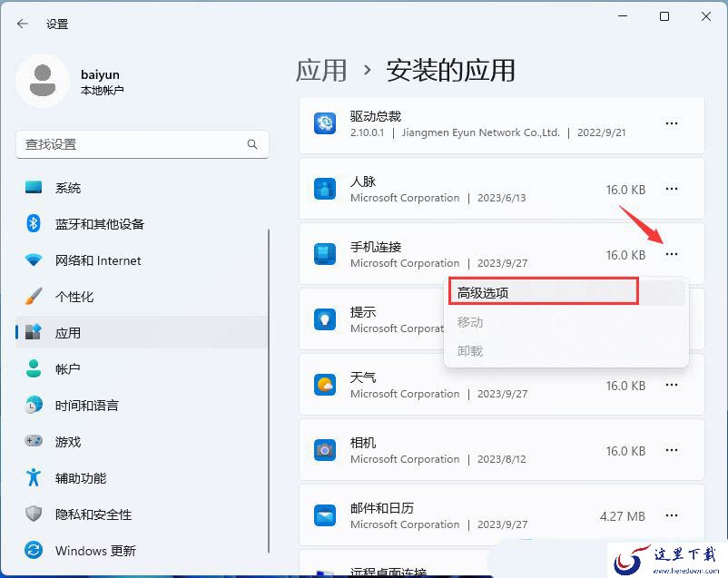This screenshot has width=728, height=578.
Task: Open more options for 天气
Action: pos(672,385)
